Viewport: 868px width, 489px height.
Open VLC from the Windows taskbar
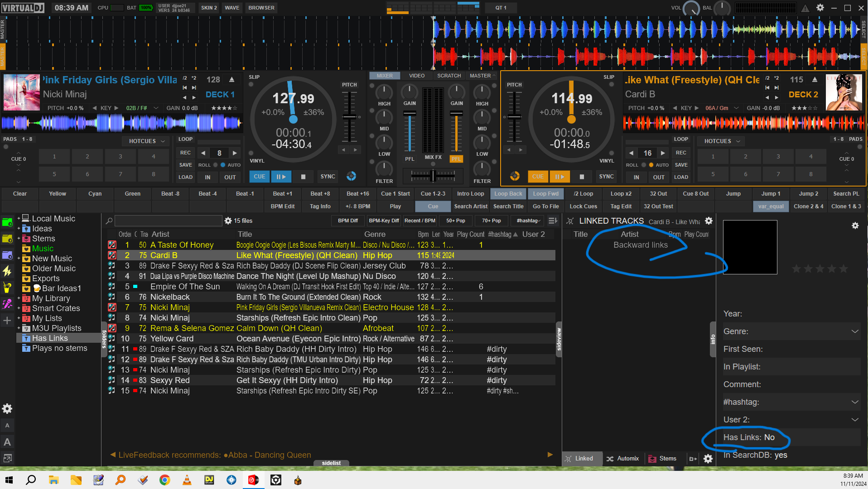[x=187, y=480]
